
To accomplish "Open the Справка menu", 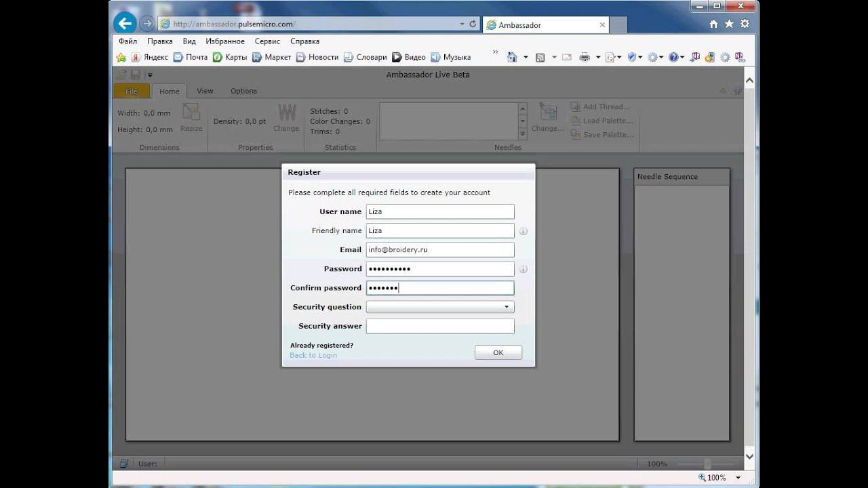I will click(x=303, y=41).
